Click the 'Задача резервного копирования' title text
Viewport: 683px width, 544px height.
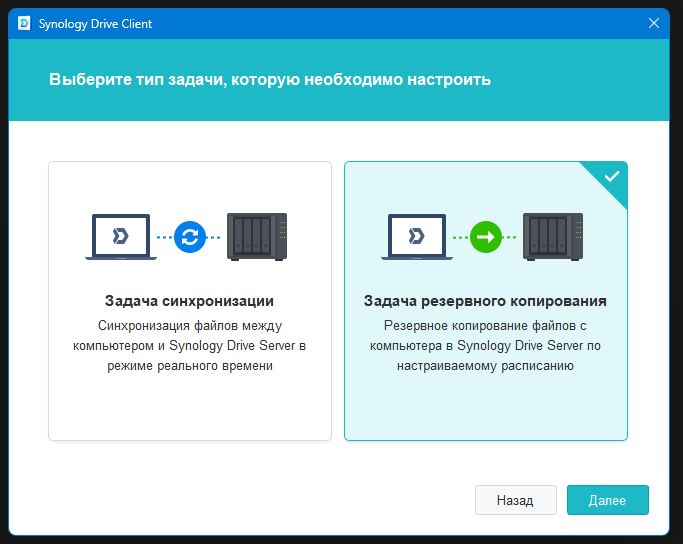coord(485,301)
